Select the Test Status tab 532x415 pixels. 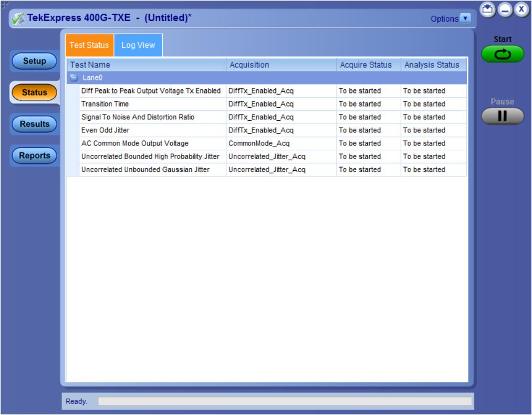[89, 45]
